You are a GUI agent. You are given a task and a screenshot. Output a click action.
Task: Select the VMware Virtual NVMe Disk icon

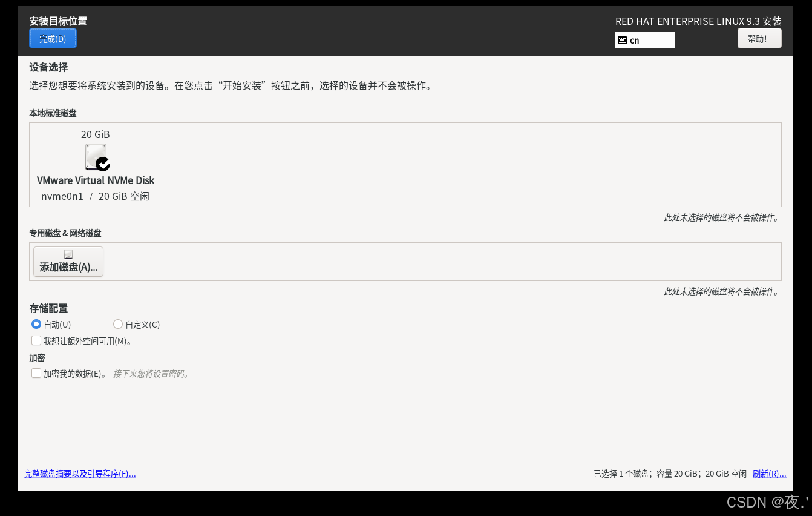tap(97, 157)
